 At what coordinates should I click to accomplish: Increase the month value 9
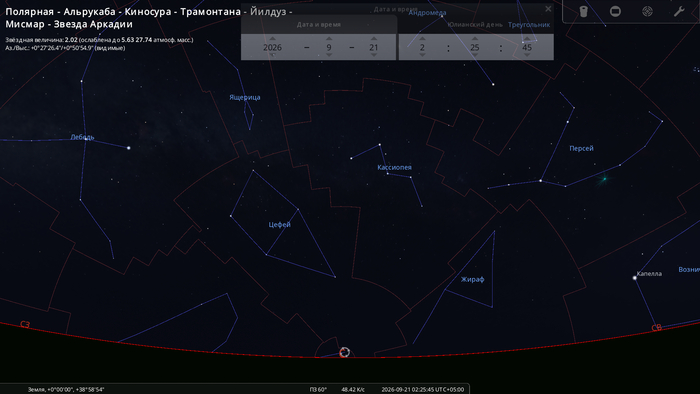pos(329,39)
